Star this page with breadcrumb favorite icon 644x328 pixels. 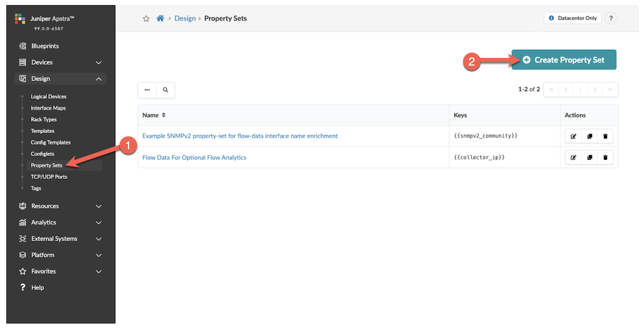click(146, 18)
